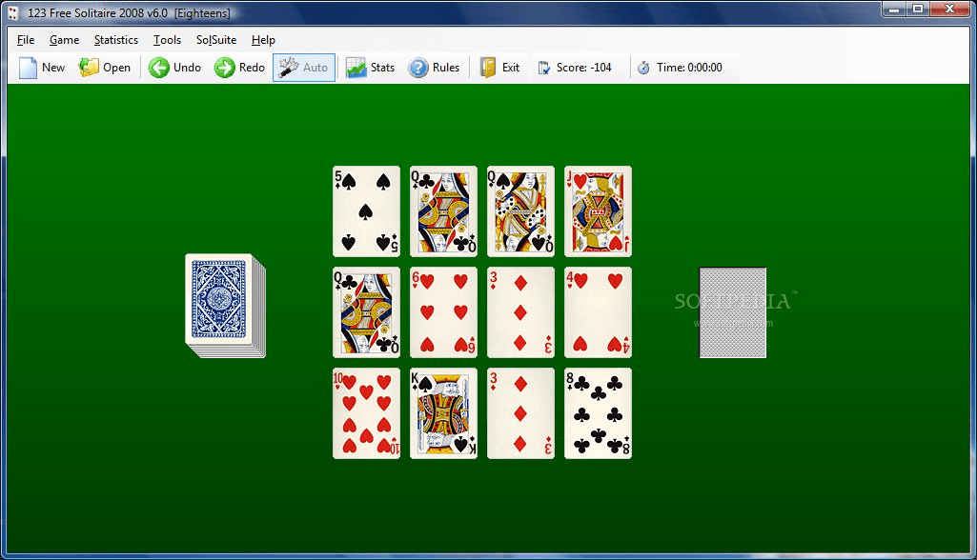This screenshot has height=560, width=977.
Task: Open a saved game
Action: (105, 68)
